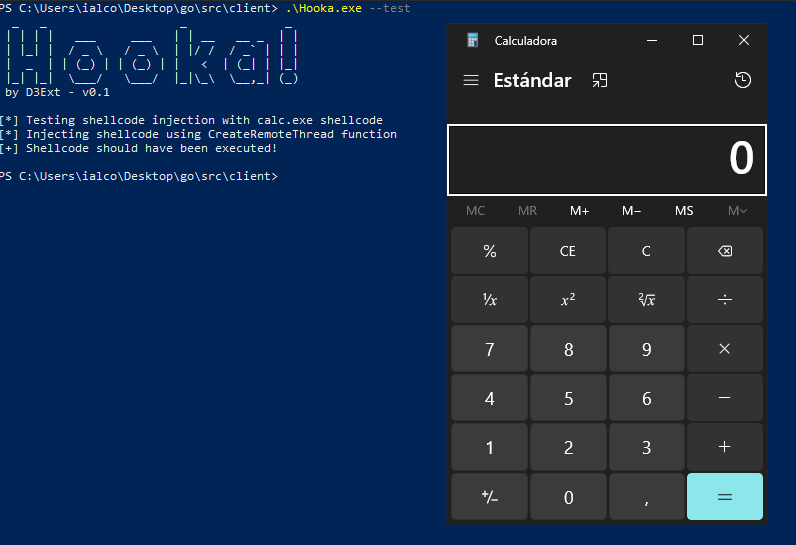This screenshot has width=796, height=545.
Task: Minimize the Calculadora window
Action: 652,40
